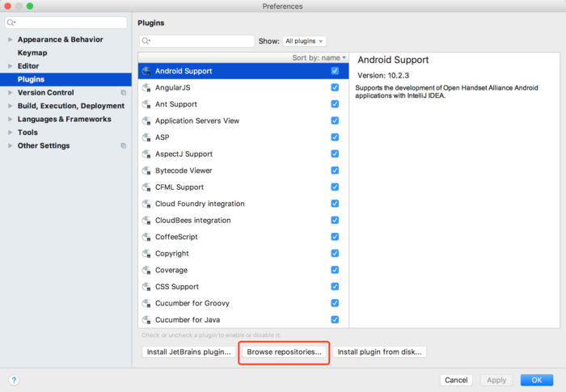Cancel the Preferences dialog
Viewport: 566px width, 392px height.
[x=456, y=380]
